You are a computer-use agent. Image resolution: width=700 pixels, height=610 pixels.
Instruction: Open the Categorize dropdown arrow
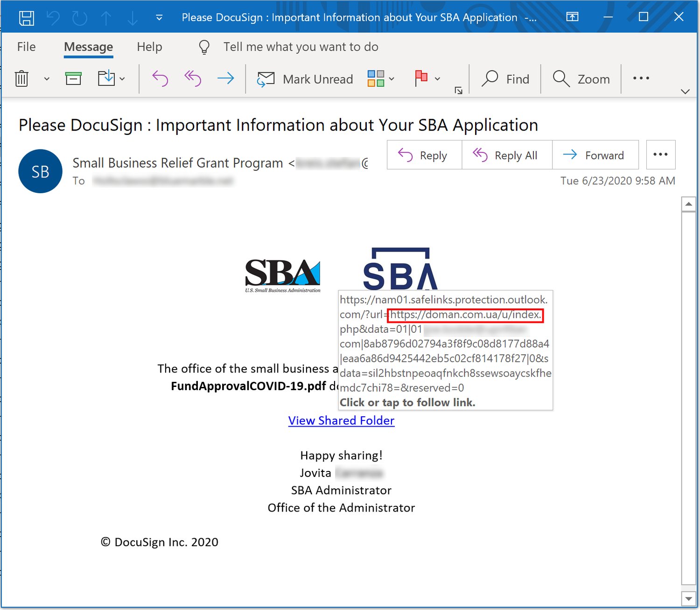[x=392, y=78]
